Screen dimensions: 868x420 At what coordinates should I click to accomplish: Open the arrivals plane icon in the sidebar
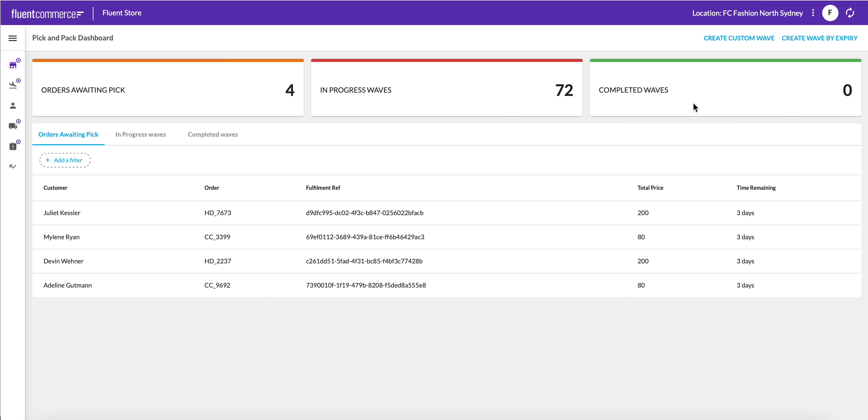coord(13,85)
